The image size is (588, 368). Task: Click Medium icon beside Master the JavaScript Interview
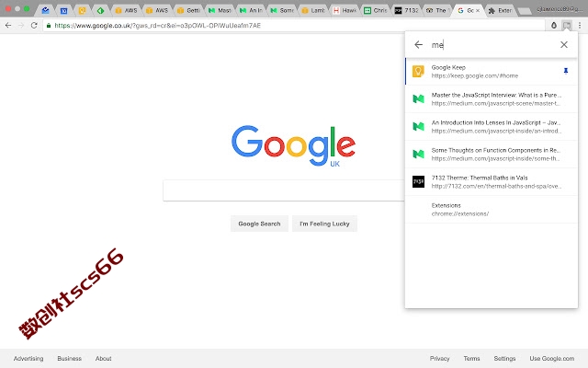418,98
